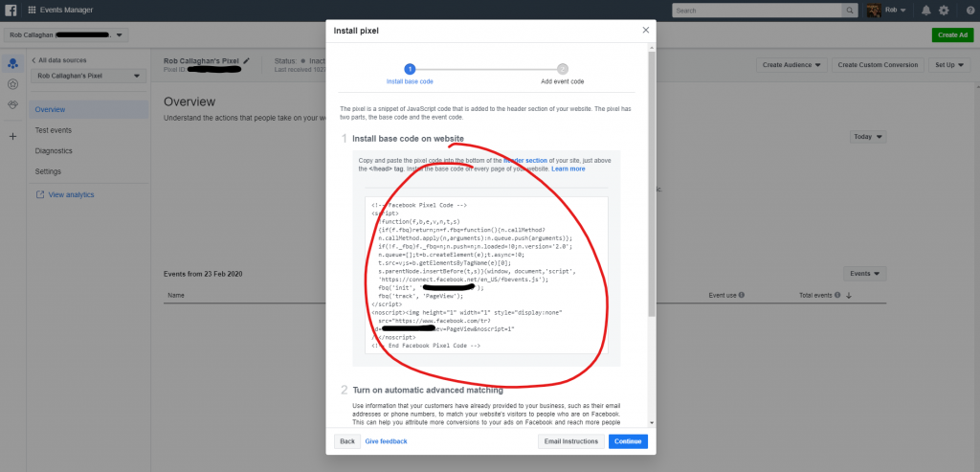980x472 pixels.
Task: Click the plus icon in left sidebar
Action: (12, 136)
